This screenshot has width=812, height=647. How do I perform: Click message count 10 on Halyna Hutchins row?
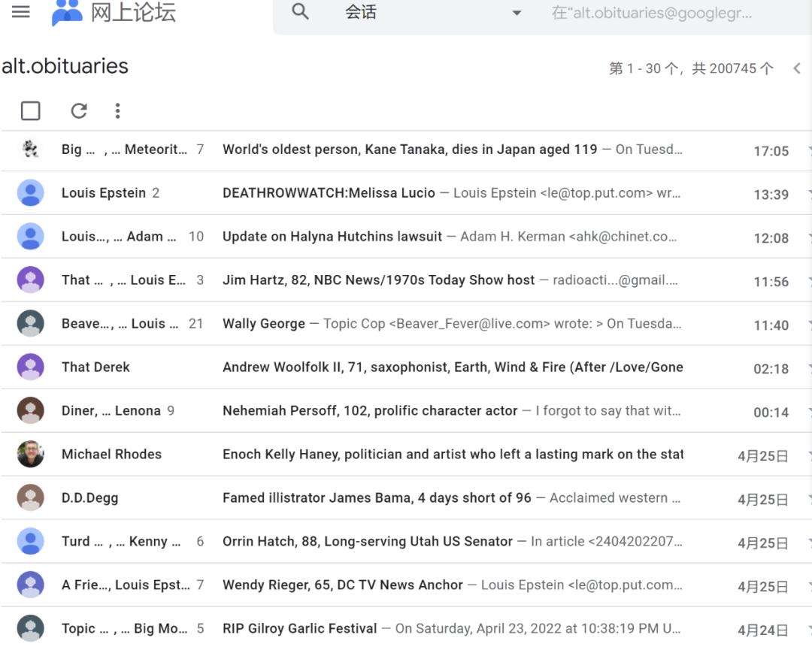pos(195,237)
